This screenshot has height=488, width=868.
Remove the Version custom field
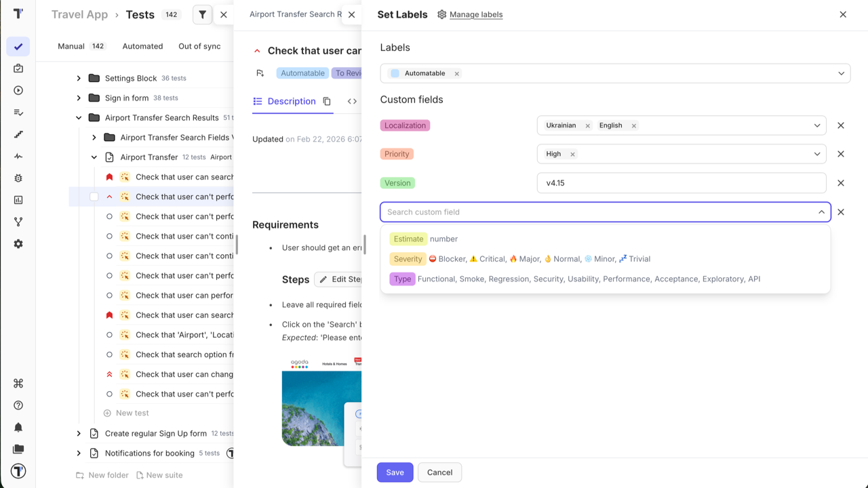point(841,183)
